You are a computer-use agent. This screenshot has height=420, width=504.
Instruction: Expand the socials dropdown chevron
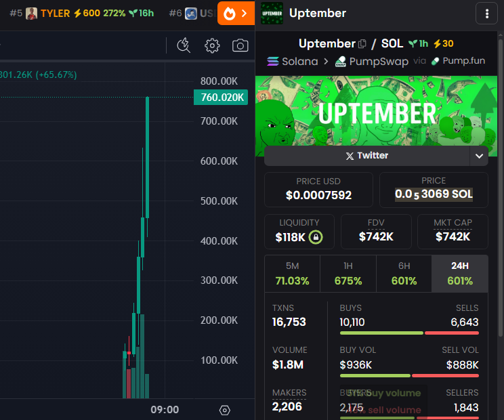(479, 156)
